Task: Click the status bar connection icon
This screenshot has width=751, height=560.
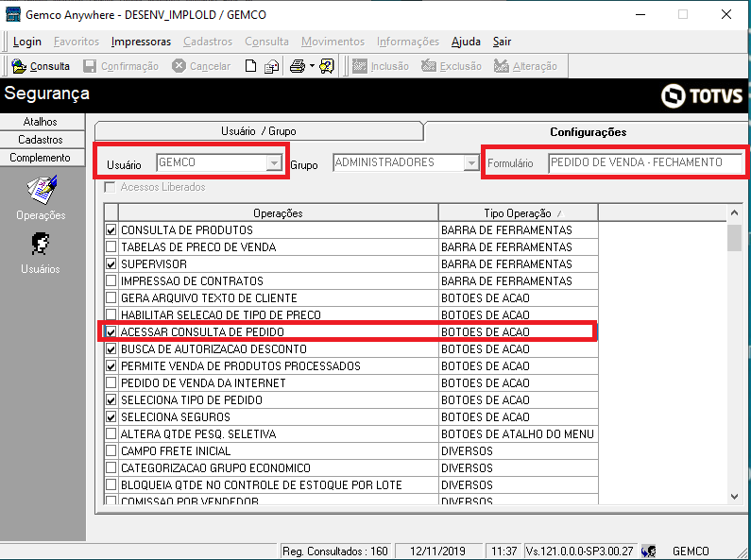Action: click(648, 552)
